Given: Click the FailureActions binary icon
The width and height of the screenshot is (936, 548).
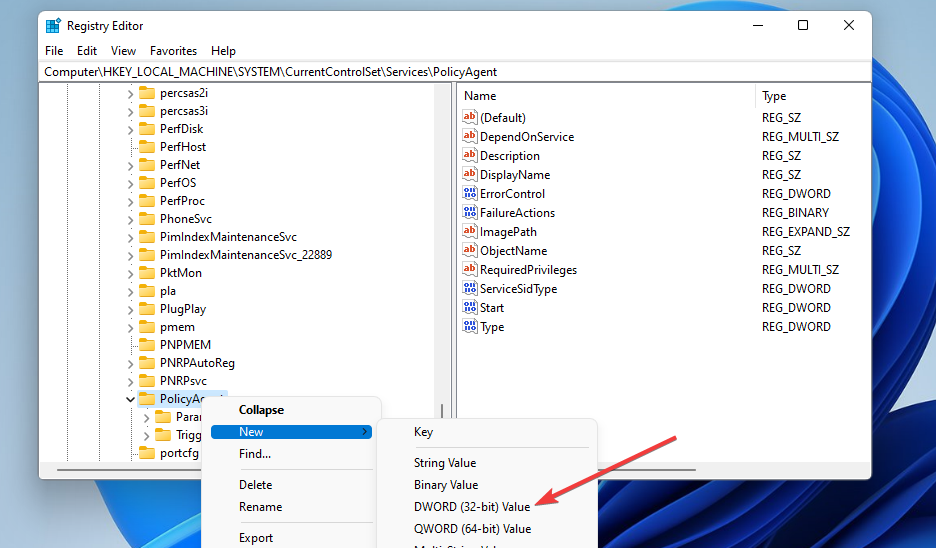Looking at the screenshot, I should click(x=470, y=213).
